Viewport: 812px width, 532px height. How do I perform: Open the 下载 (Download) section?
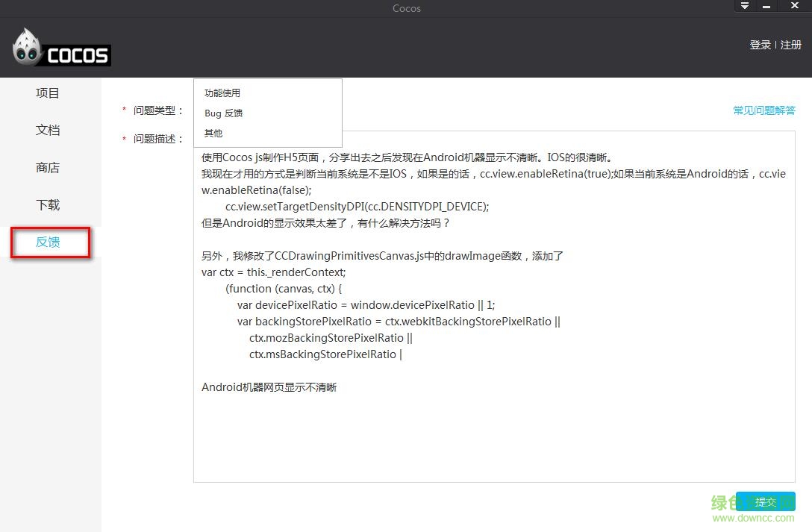[48, 205]
